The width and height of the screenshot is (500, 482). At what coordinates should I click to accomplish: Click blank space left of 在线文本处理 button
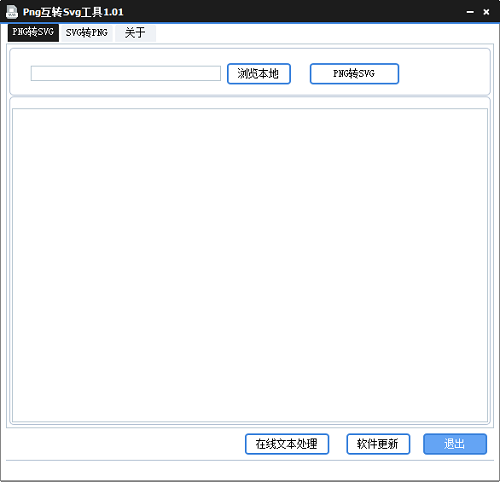(125, 444)
